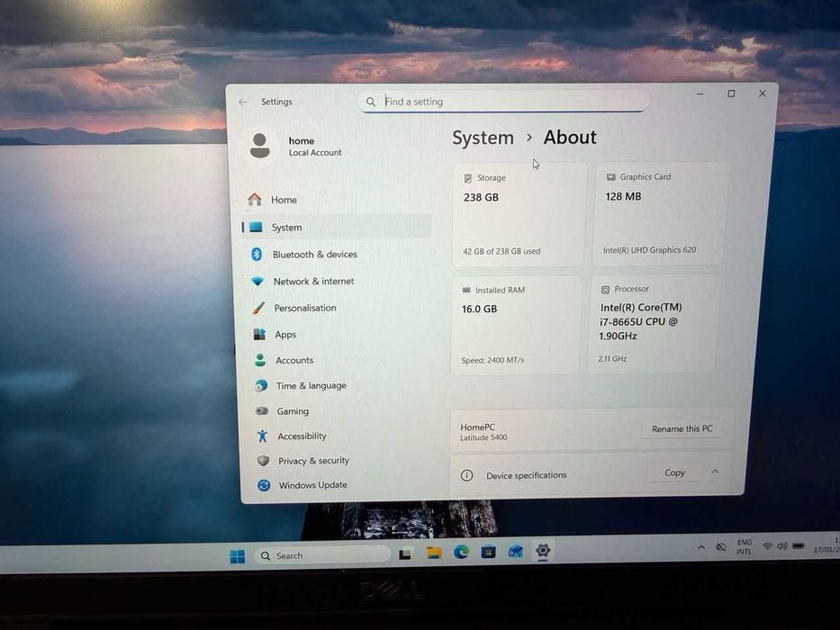This screenshot has width=840, height=630.
Task: Click the HomePC device name text
Action: tap(477, 427)
